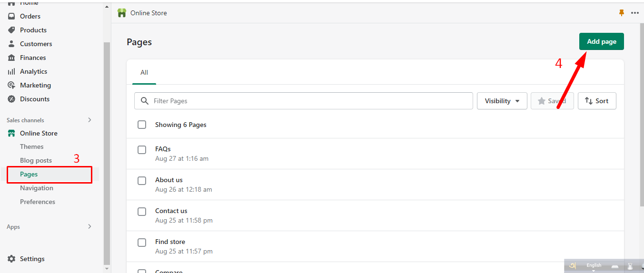
Task: Click the Filter Pages search field
Action: [x=309, y=101]
